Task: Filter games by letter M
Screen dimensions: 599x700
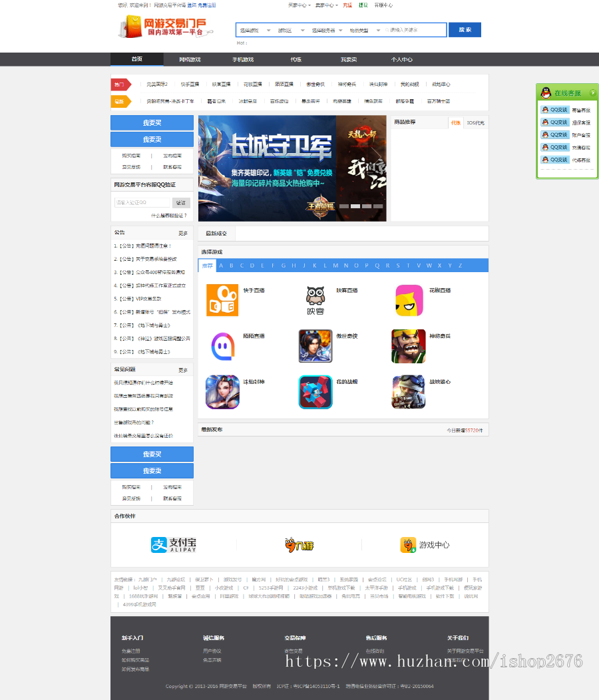Action: (335, 265)
